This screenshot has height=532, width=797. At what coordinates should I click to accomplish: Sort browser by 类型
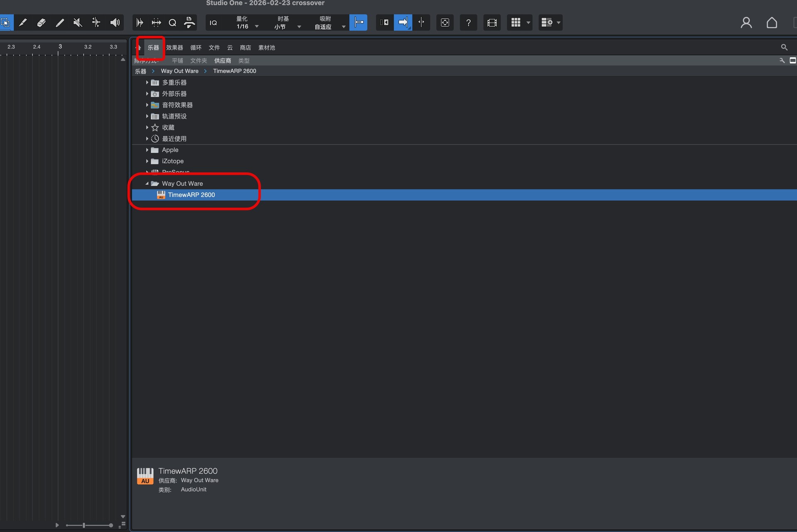tap(244, 61)
